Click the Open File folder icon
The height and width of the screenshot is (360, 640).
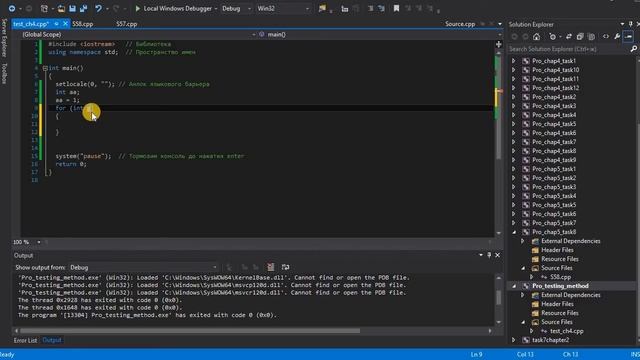(61, 8)
